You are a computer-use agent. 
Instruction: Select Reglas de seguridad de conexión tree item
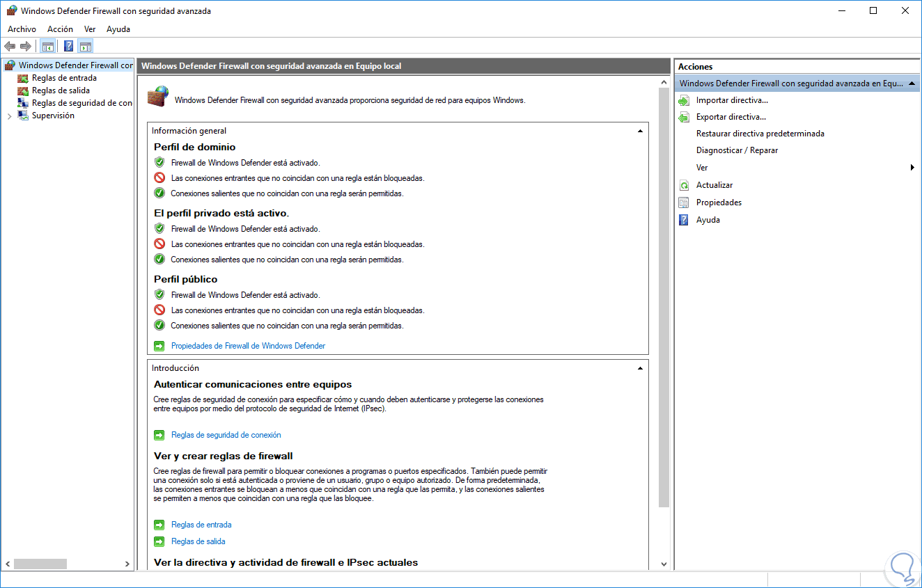click(82, 103)
